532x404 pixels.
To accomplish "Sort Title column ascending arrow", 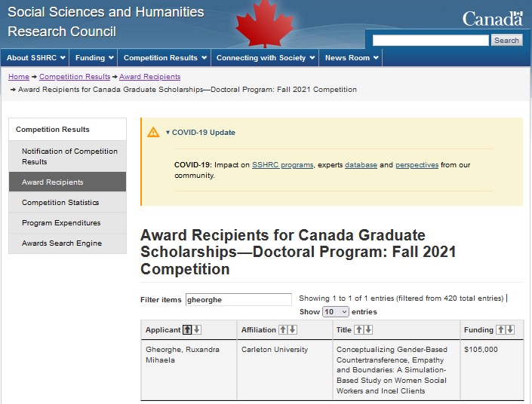I will coord(359,330).
